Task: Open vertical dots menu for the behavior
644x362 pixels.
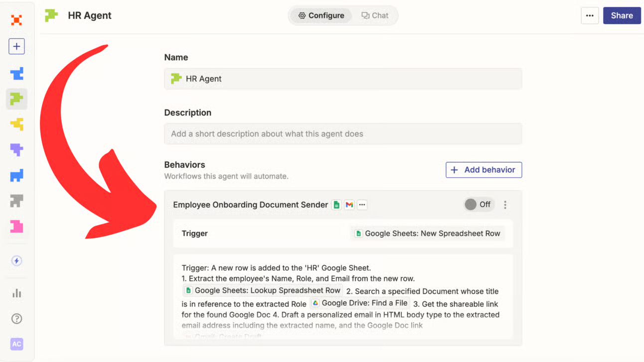Action: point(505,205)
